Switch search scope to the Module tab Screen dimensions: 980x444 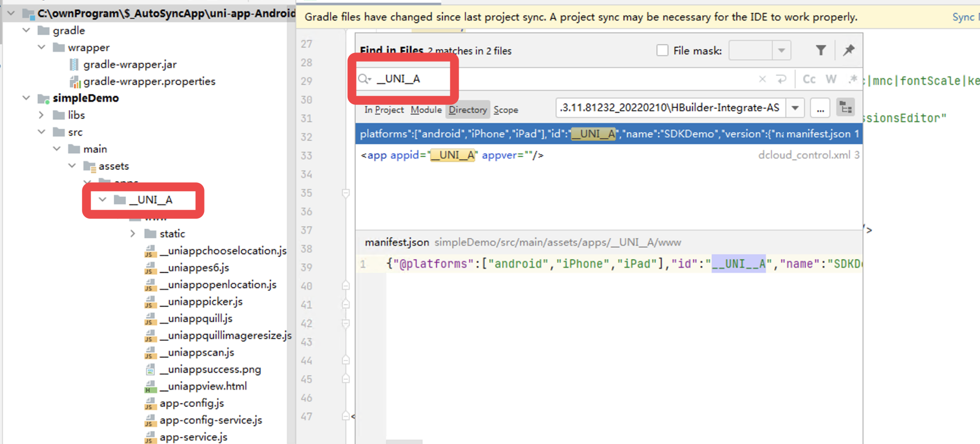point(426,110)
